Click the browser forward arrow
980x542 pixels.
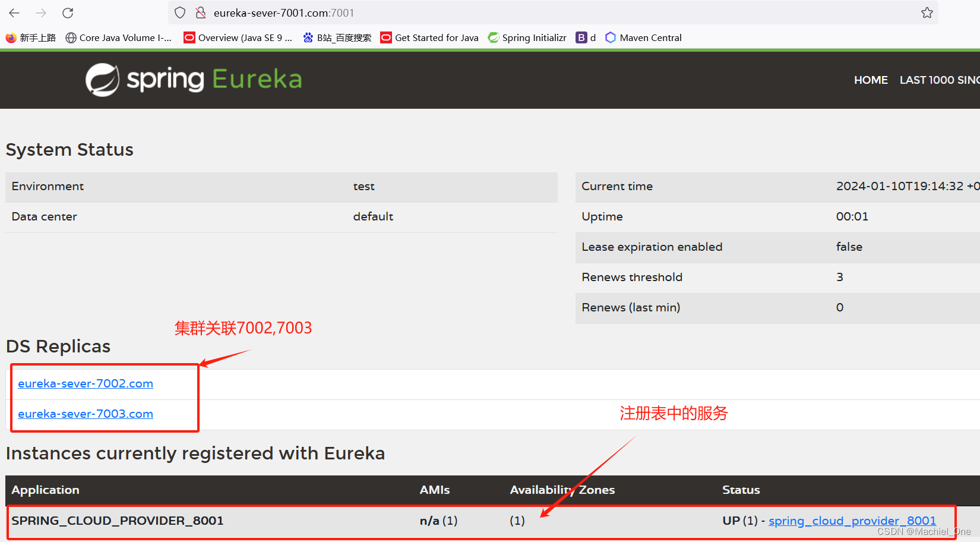pyautogui.click(x=41, y=13)
